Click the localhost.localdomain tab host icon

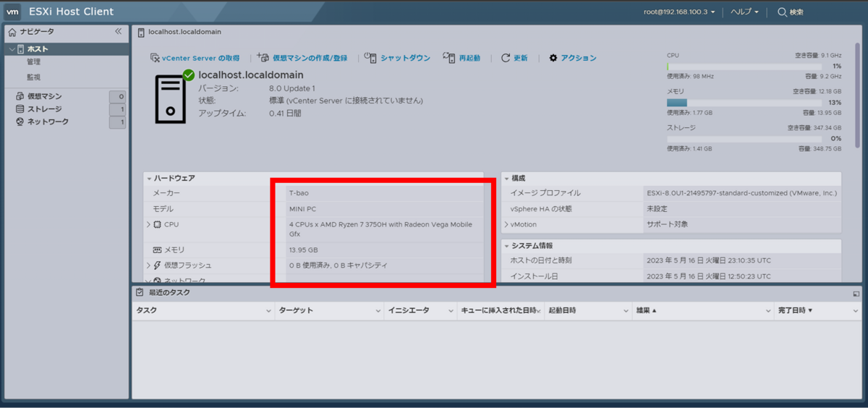(x=140, y=32)
